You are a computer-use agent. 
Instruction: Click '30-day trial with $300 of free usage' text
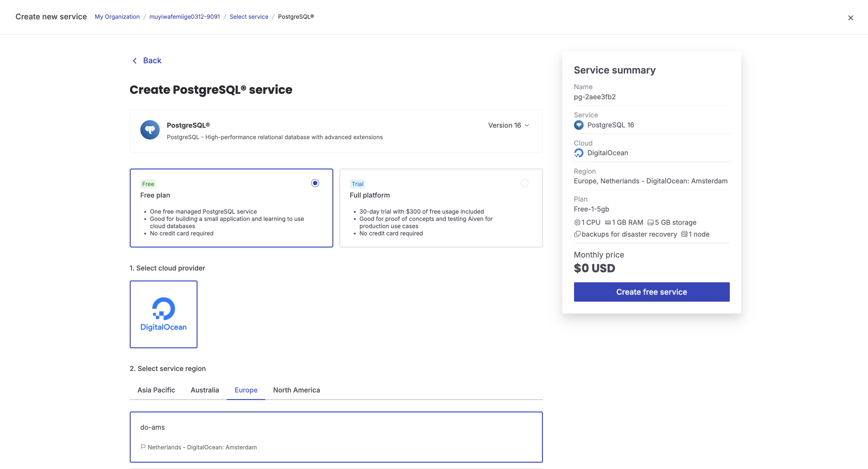[422, 212]
